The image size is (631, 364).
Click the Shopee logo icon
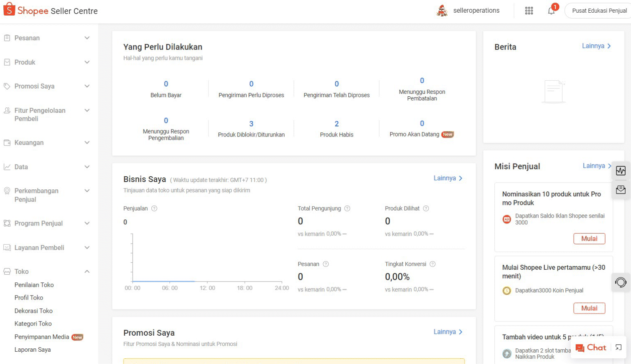(x=9, y=10)
